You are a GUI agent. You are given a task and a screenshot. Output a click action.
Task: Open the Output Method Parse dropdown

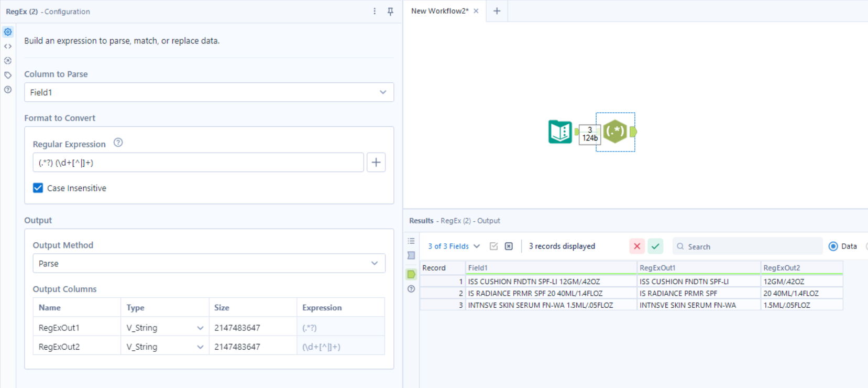[209, 263]
